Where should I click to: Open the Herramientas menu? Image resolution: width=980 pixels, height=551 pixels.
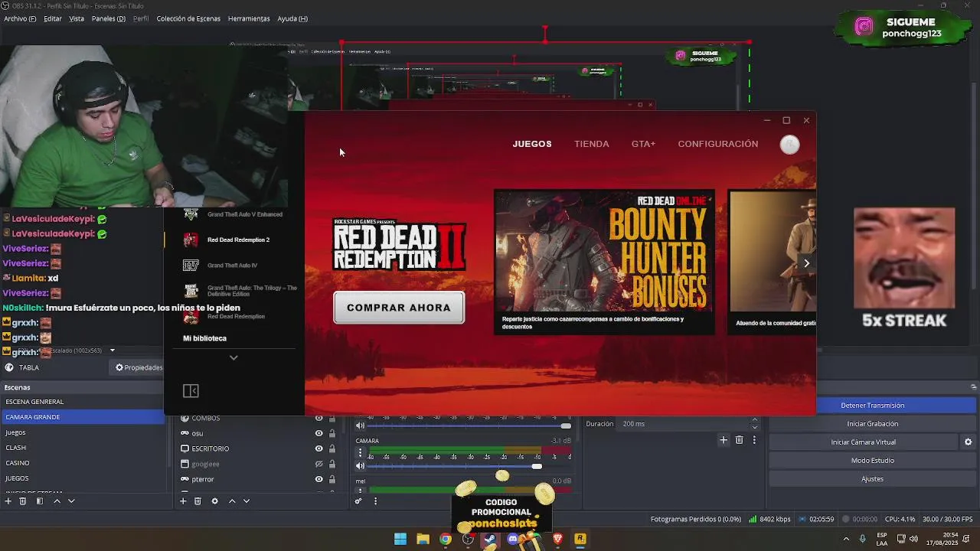click(249, 18)
